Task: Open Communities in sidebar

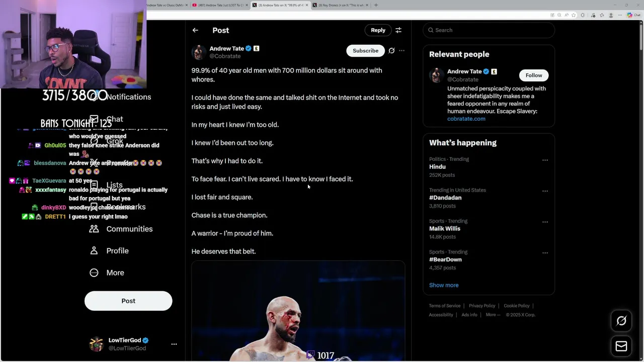Action: (x=121, y=229)
